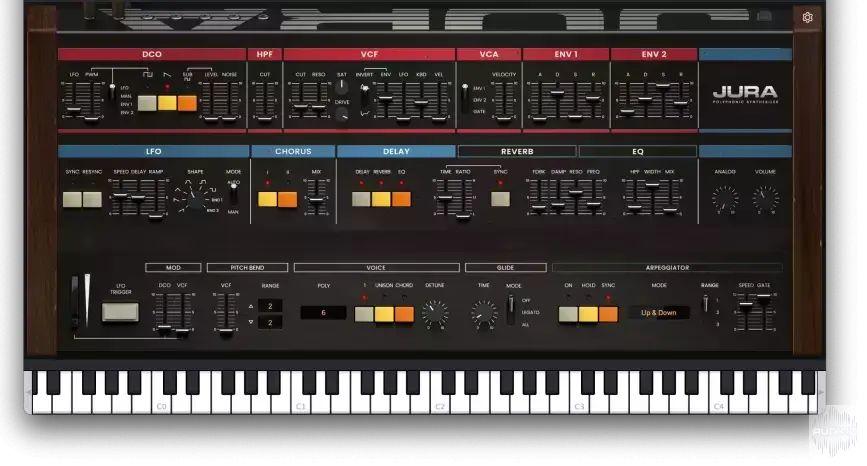Adjust the VCF cutoff slider

[300, 107]
